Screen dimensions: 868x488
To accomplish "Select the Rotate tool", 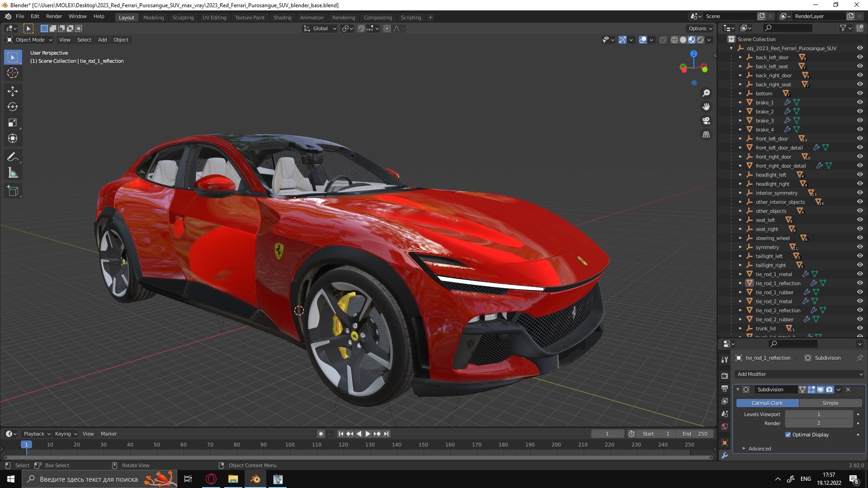I will (x=13, y=107).
